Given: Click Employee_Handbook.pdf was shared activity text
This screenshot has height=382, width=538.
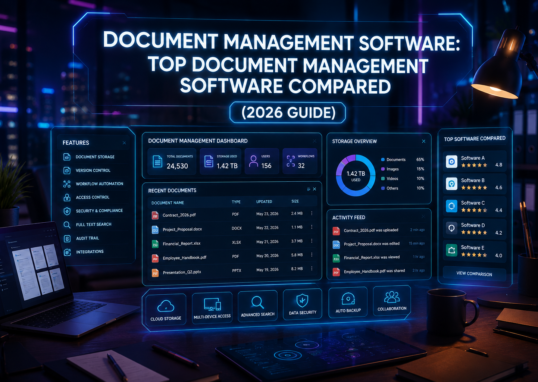Looking at the screenshot, I should tap(374, 271).
